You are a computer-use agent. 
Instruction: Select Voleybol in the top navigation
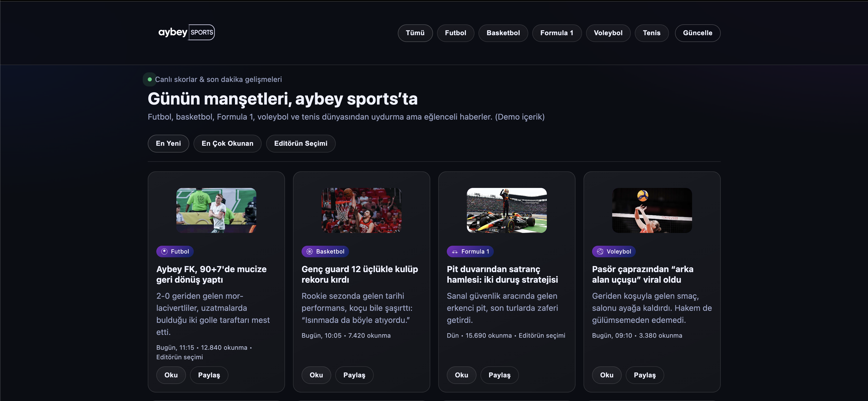pos(608,33)
